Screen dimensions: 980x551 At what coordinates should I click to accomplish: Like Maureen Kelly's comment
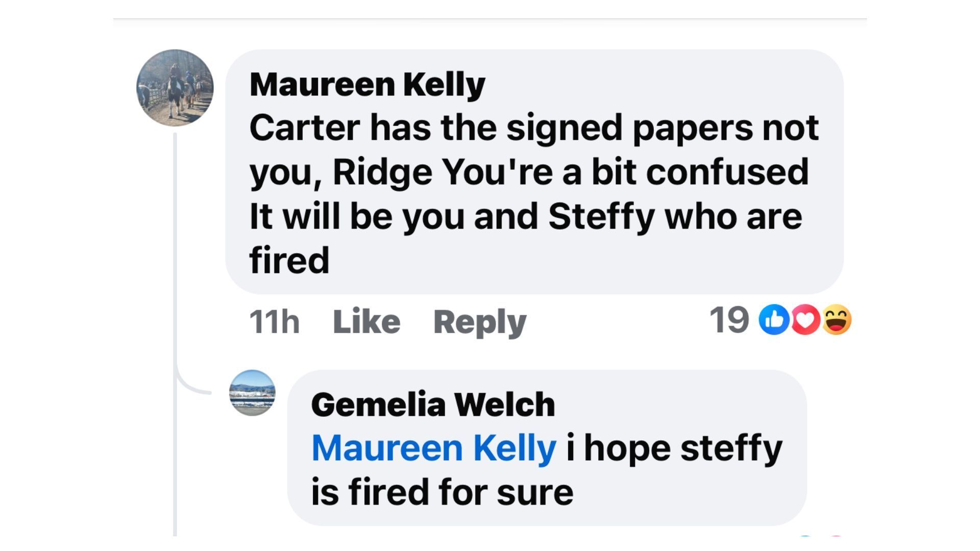pyautogui.click(x=366, y=321)
